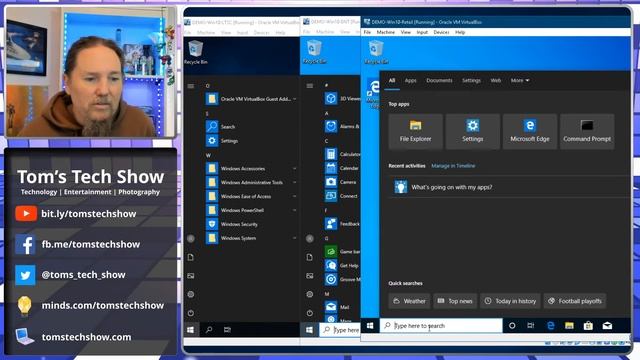
Task: Expand hamburger menu in LTSC start menu
Action: tap(191, 86)
